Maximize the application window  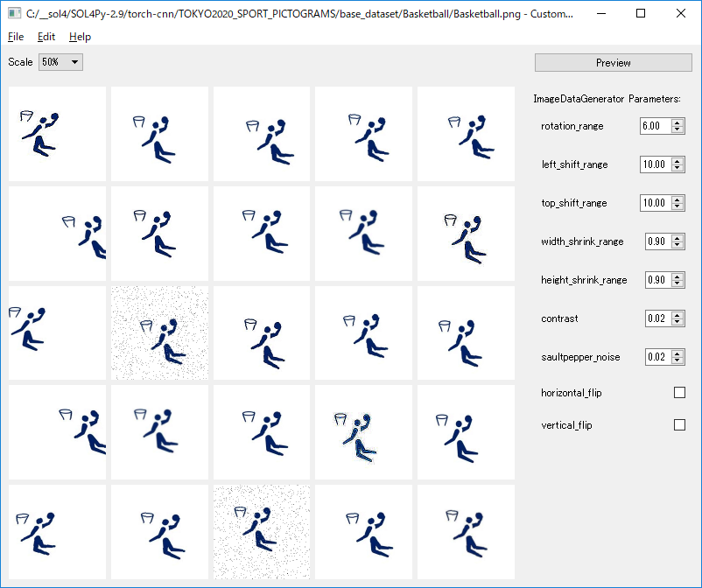(641, 13)
